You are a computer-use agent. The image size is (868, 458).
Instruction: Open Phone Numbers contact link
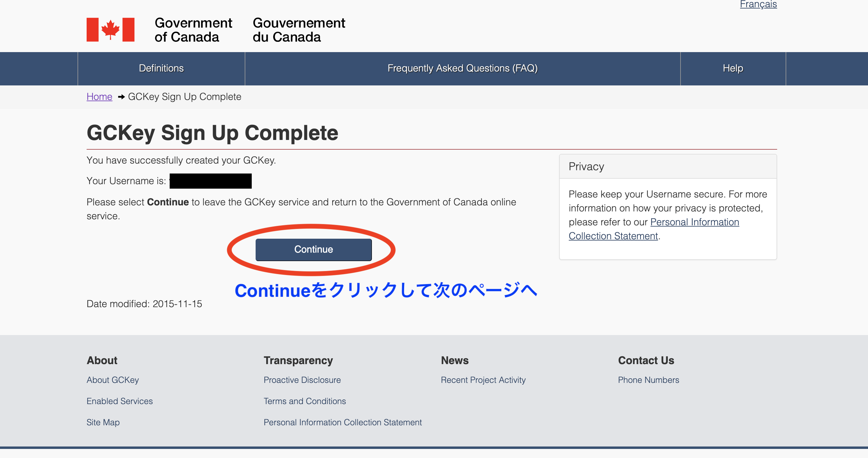click(x=648, y=380)
